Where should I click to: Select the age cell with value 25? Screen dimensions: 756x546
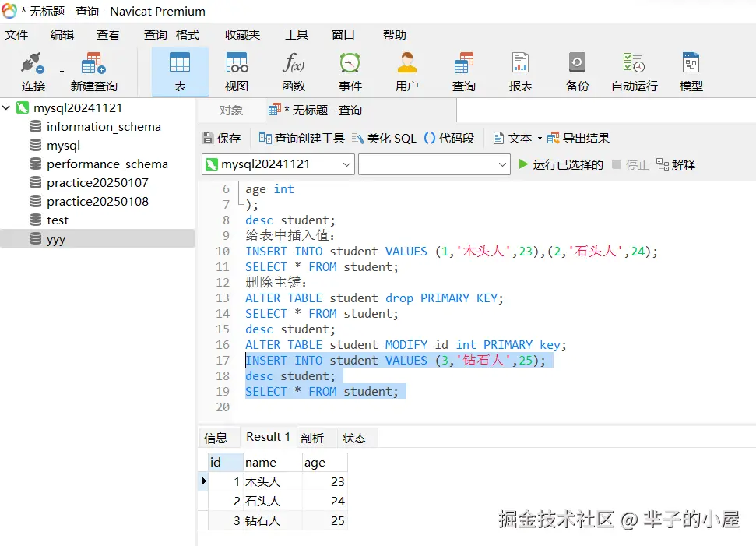point(325,520)
